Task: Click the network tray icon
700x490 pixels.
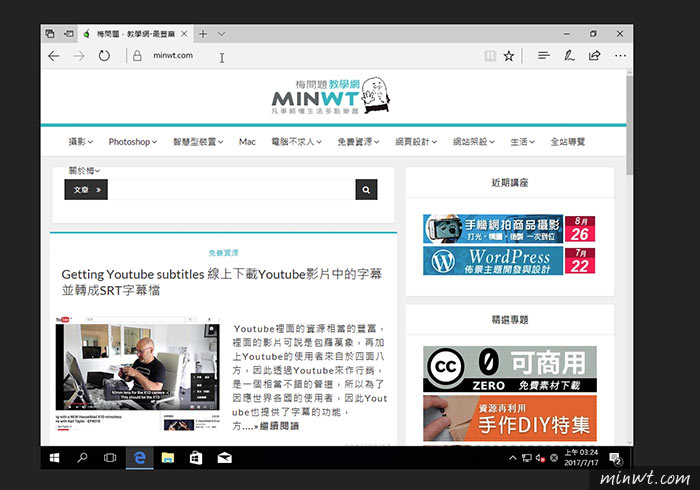Action: (x=527, y=458)
